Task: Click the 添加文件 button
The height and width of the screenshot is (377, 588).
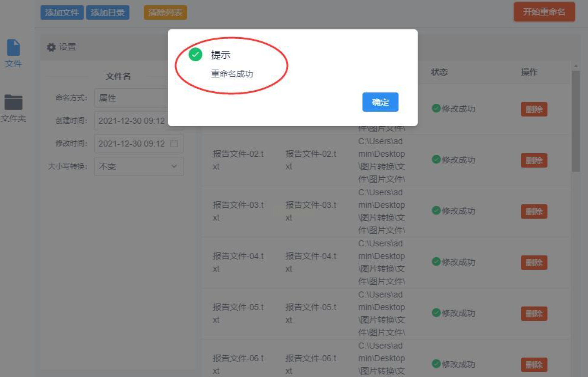Action: tap(62, 13)
